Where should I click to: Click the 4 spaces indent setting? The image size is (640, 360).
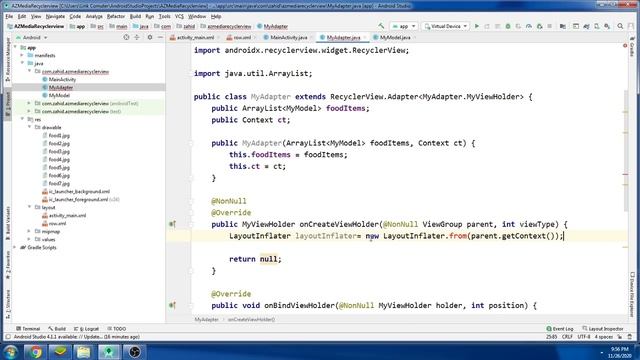pos(604,337)
